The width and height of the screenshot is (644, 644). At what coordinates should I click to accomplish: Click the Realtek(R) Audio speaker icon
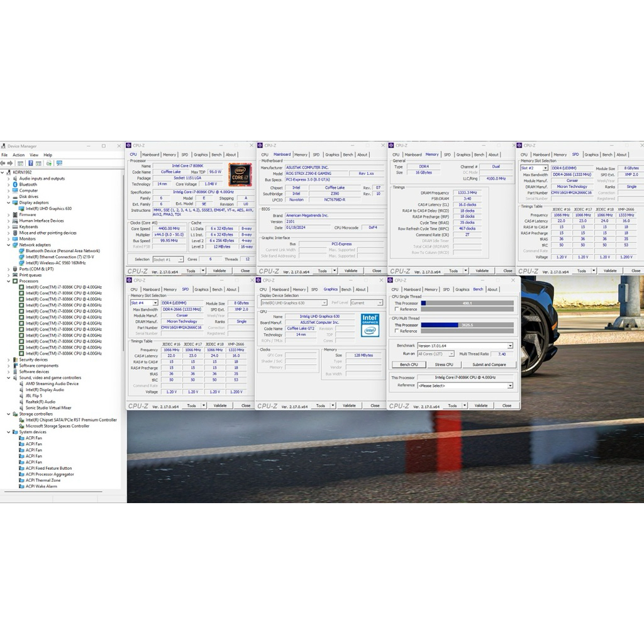(21, 402)
